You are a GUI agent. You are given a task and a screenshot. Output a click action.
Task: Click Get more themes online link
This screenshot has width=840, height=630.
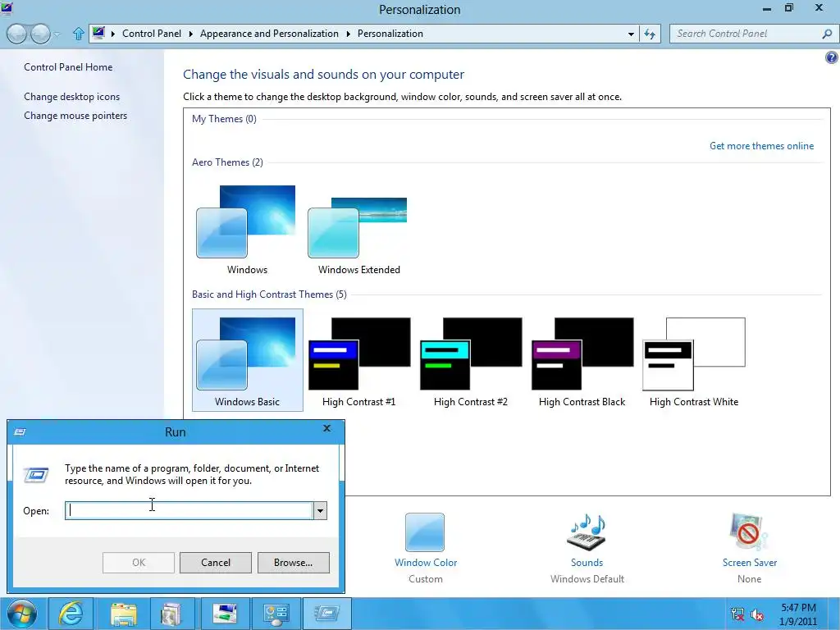pyautogui.click(x=761, y=146)
